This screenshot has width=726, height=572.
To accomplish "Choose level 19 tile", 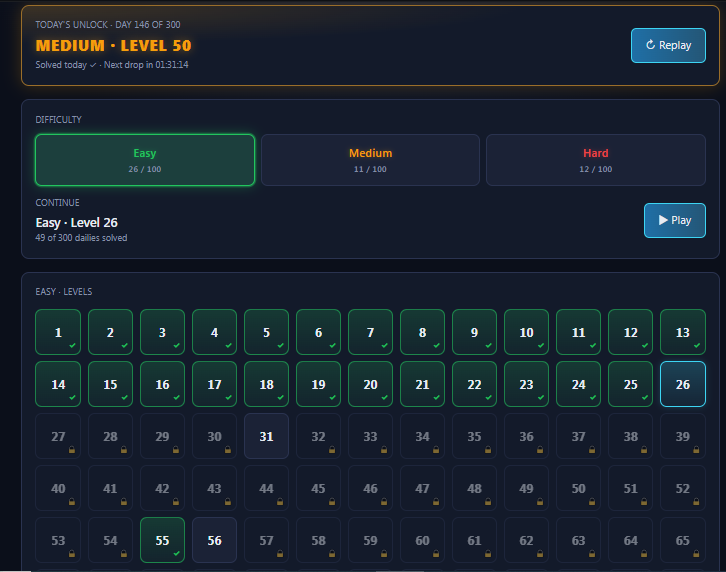I will (319, 384).
